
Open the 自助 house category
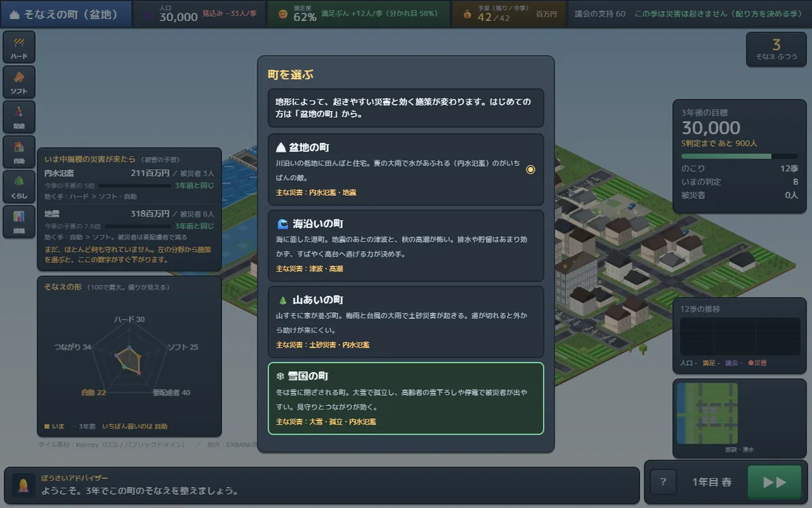click(19, 152)
